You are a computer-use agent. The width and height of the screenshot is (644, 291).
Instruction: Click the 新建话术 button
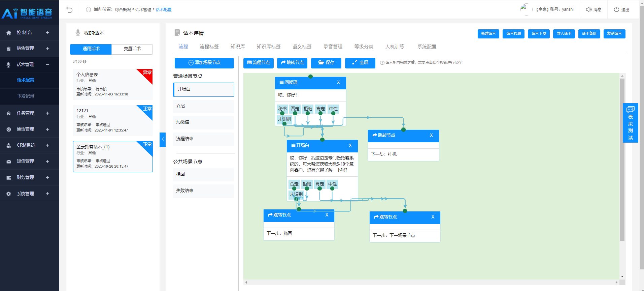click(488, 34)
